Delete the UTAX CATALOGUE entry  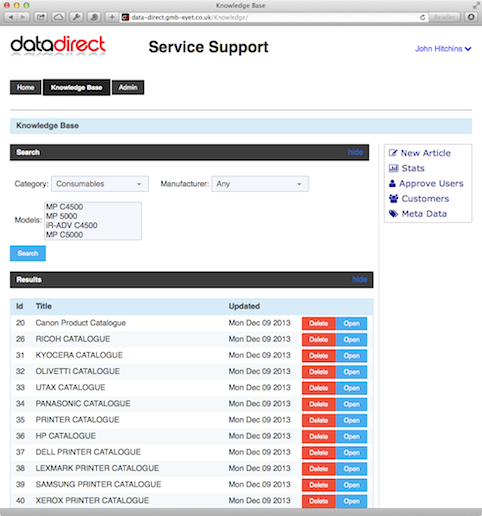click(319, 388)
